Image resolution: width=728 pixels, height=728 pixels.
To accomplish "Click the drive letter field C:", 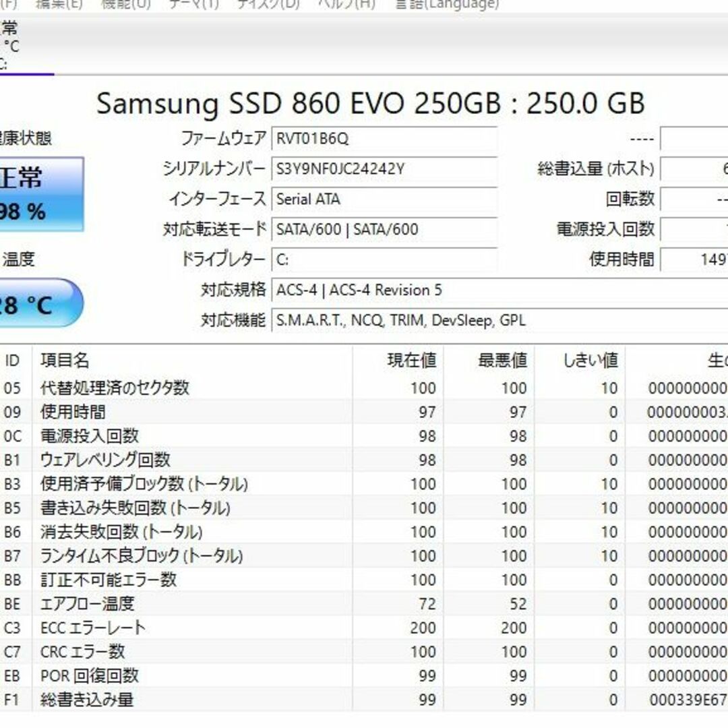I will 384,260.
